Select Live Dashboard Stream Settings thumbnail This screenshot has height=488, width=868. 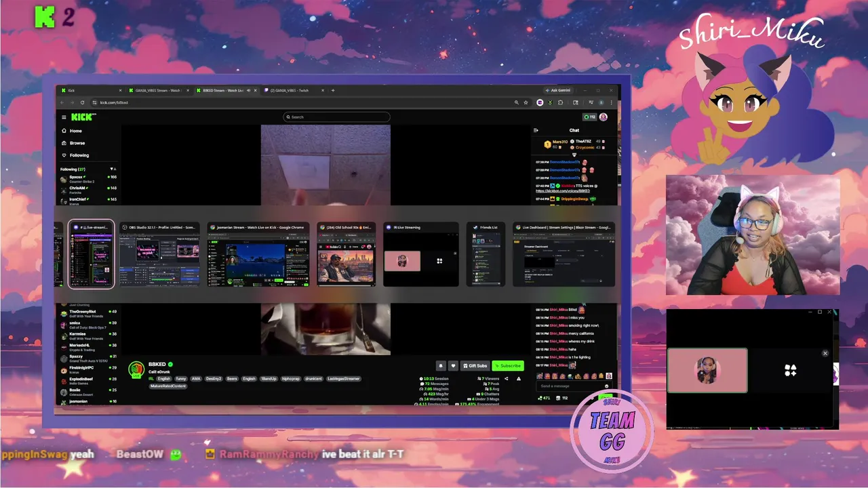[564, 254]
